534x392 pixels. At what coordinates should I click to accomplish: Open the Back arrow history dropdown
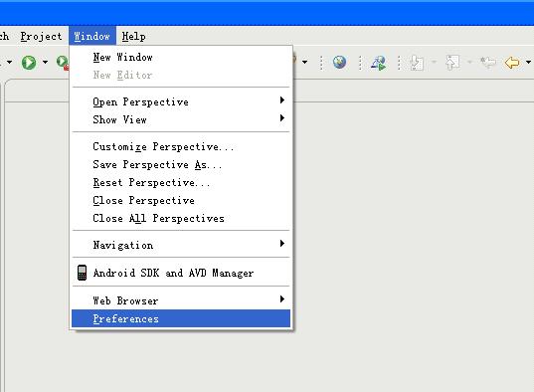tap(528, 63)
